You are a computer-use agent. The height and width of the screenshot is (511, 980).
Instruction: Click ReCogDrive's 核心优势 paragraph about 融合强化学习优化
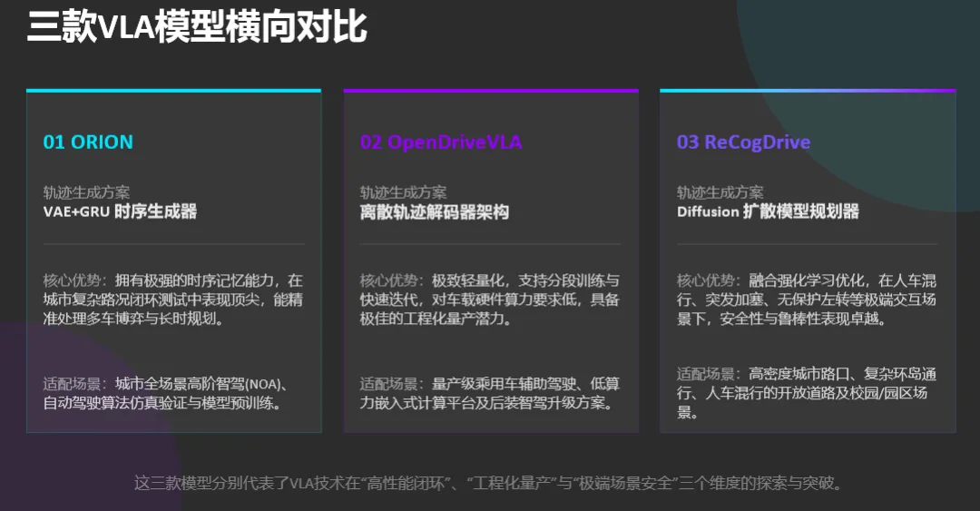coord(807,300)
